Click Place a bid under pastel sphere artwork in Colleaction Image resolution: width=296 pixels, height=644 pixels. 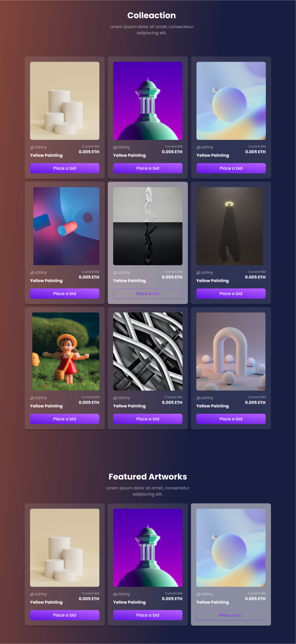tap(231, 168)
